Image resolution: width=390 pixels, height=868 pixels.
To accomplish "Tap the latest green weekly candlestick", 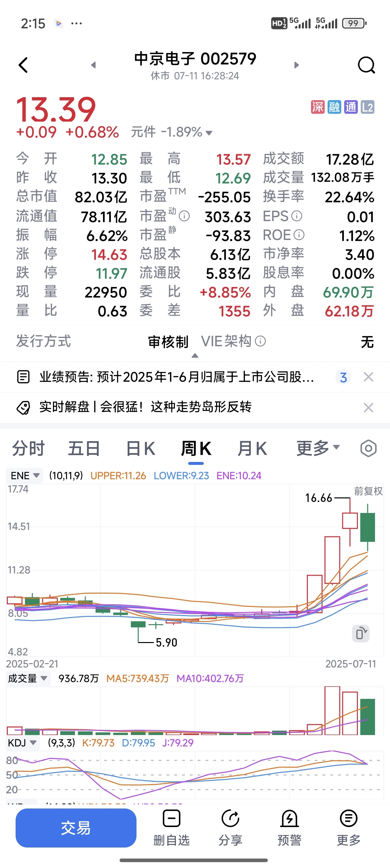I will point(368,527).
